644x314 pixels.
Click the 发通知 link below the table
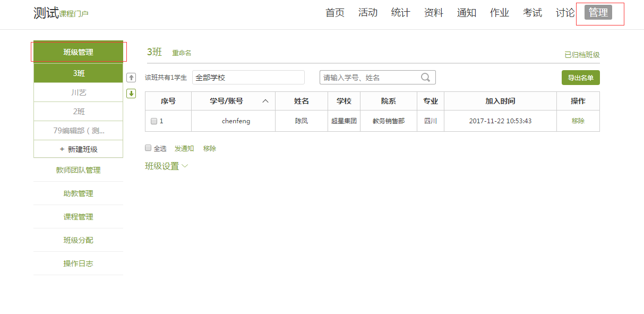coord(184,149)
